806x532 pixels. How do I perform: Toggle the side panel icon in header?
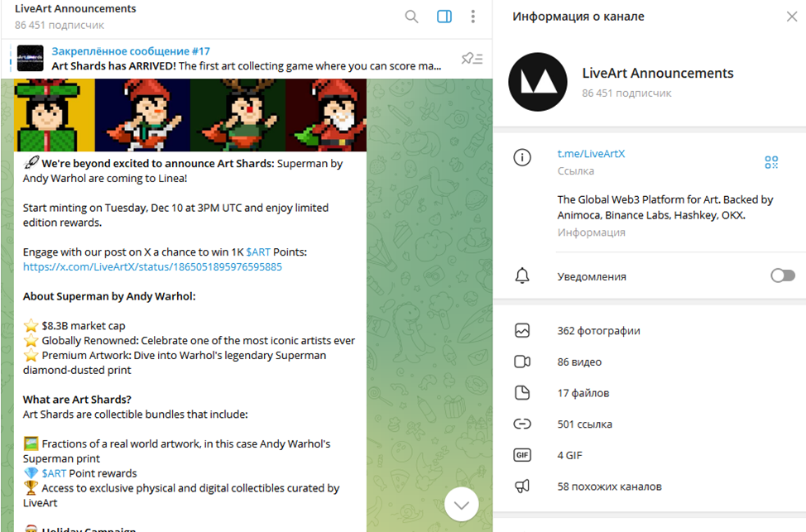coord(444,17)
